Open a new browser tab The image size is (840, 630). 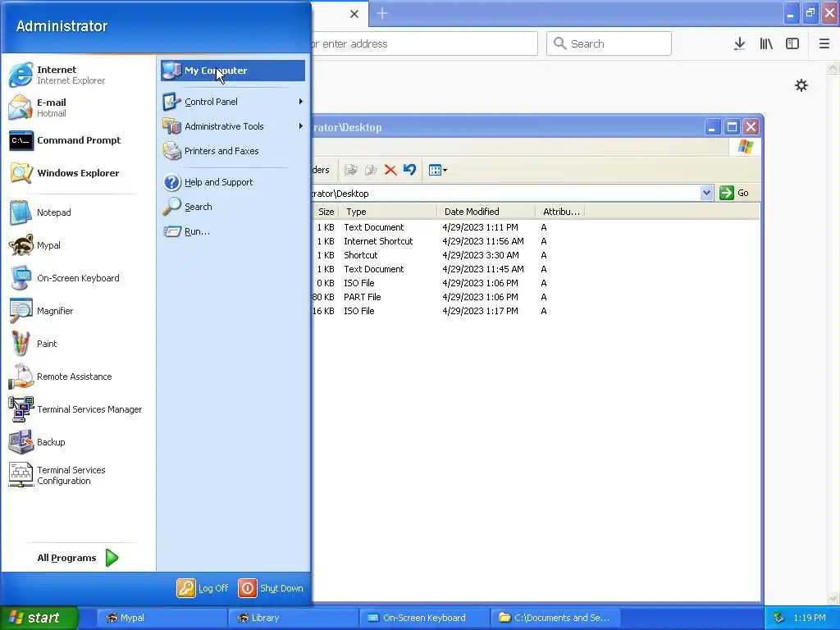(x=382, y=13)
